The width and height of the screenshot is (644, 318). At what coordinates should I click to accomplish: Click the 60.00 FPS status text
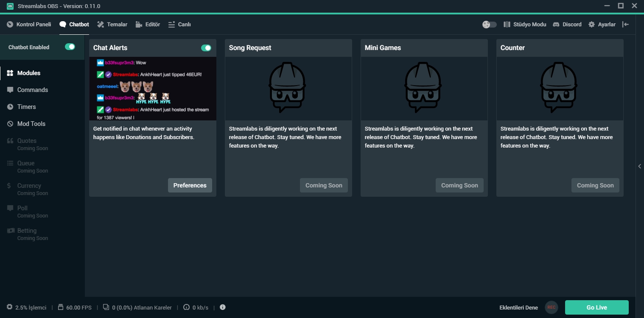pyautogui.click(x=79, y=307)
